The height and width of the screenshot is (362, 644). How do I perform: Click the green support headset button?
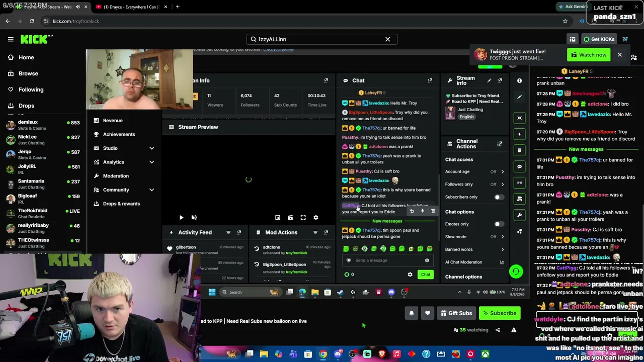click(x=516, y=272)
